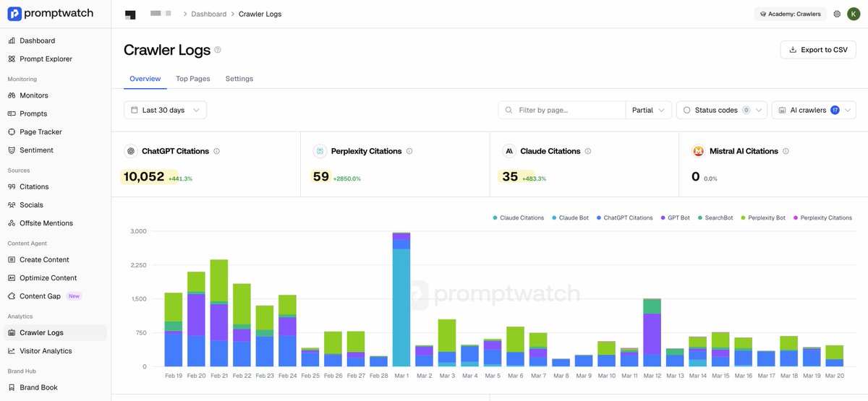Toggle Claude Bot legend series
The height and width of the screenshot is (401, 868).
[x=571, y=217]
